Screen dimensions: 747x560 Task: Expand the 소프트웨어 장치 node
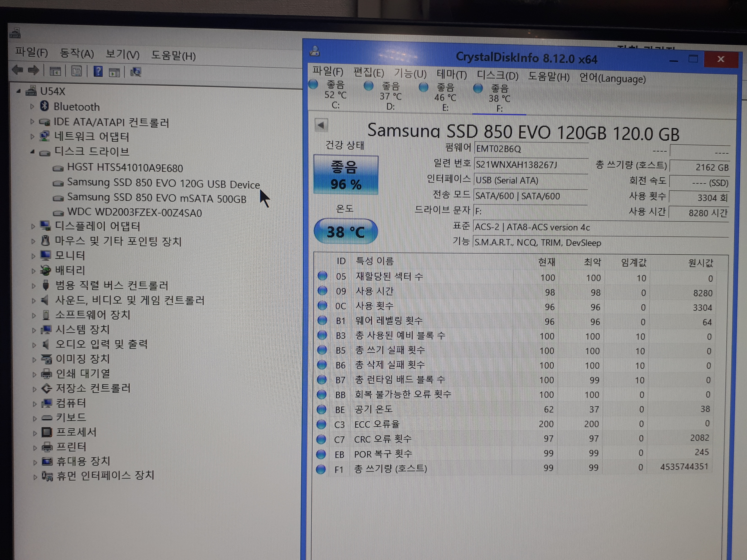(34, 316)
